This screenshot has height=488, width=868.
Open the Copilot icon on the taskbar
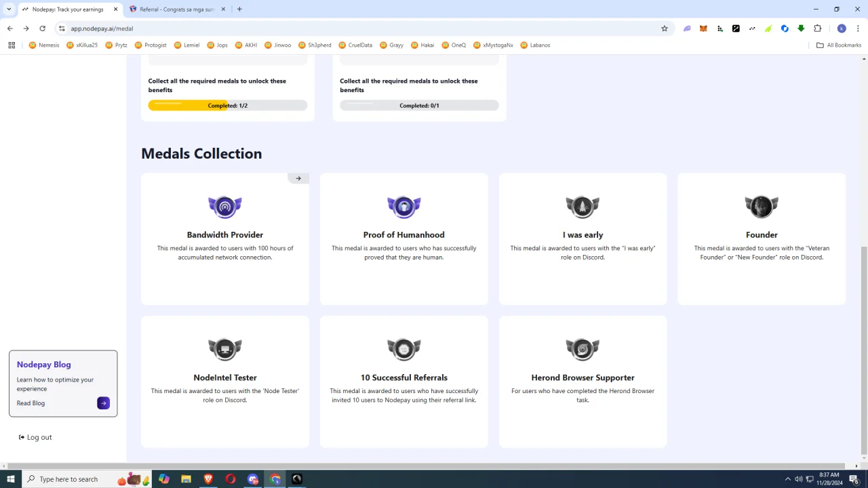pyautogui.click(x=164, y=479)
